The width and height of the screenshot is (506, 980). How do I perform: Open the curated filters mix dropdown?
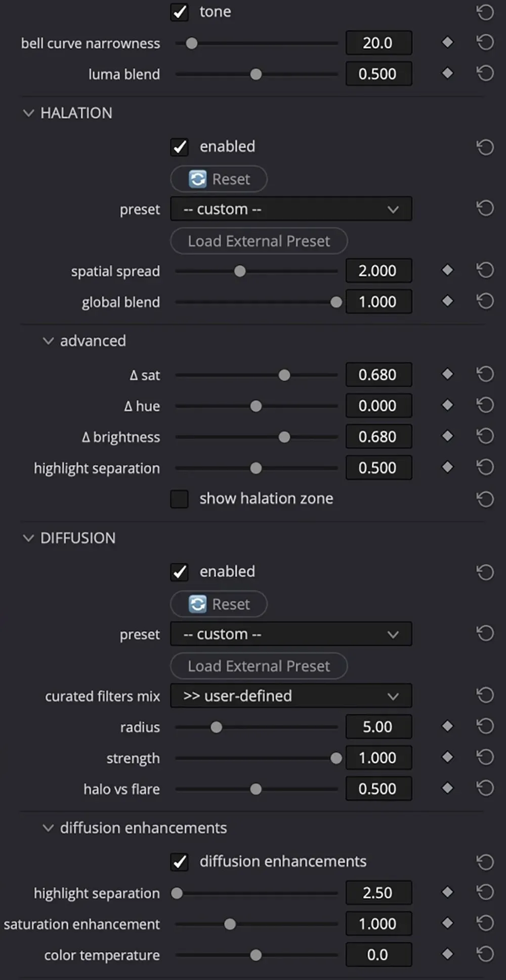pos(291,696)
